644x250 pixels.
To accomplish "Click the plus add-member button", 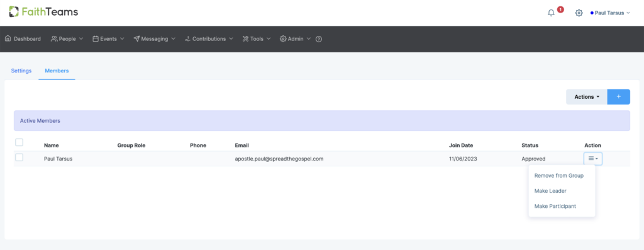I will [619, 96].
